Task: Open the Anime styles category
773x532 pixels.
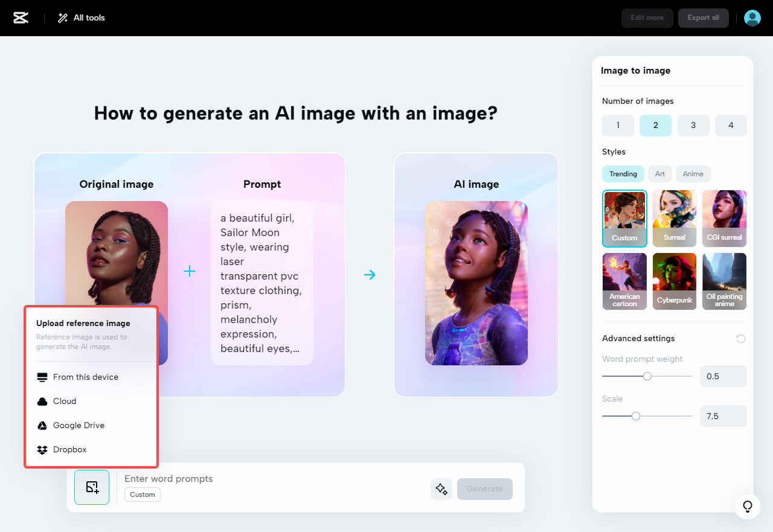Action: coord(693,173)
